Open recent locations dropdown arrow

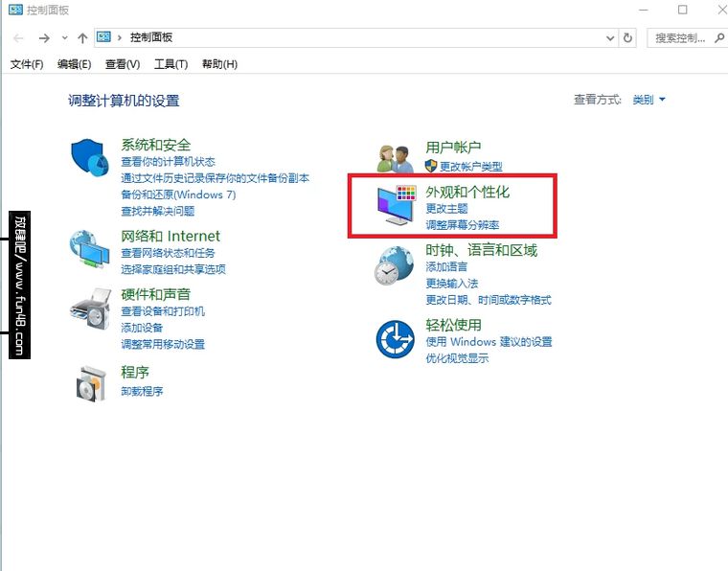(x=64, y=38)
